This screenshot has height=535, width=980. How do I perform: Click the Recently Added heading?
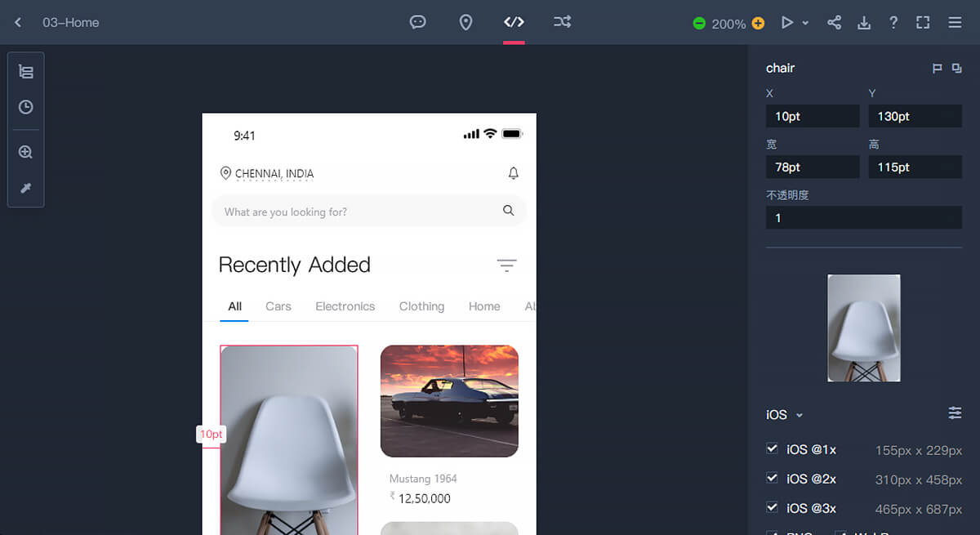tap(295, 265)
